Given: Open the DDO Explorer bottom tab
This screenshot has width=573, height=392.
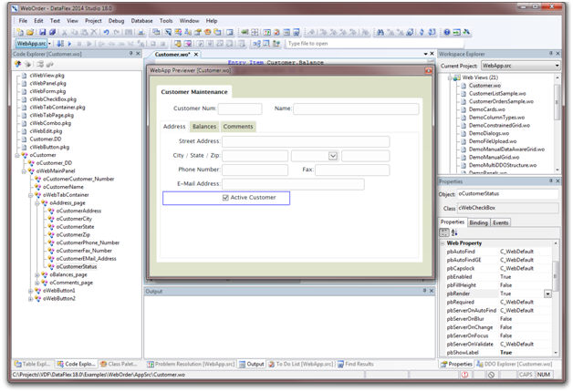Looking at the screenshot, I should coord(515,364).
